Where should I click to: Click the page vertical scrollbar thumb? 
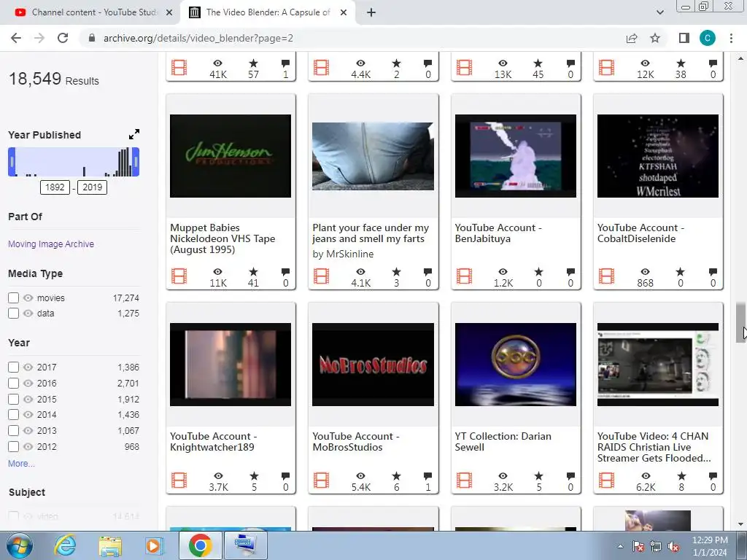740,322
